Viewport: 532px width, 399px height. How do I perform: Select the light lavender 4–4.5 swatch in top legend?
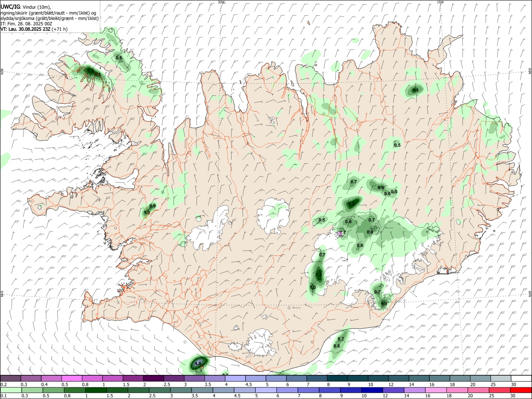(235, 379)
